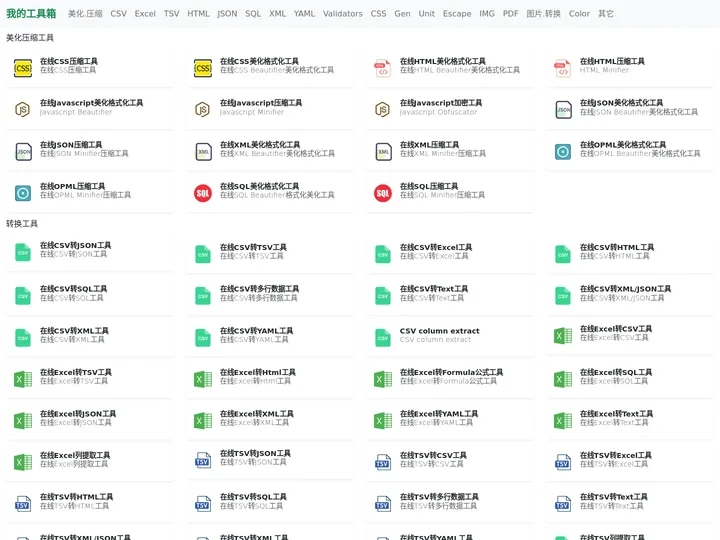Click the Excel icon for 在线Excel列提取工具

click(x=22, y=462)
